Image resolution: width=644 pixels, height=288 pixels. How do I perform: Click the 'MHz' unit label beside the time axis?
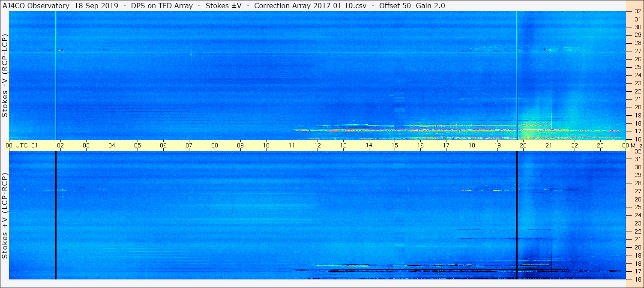[x=637, y=145]
